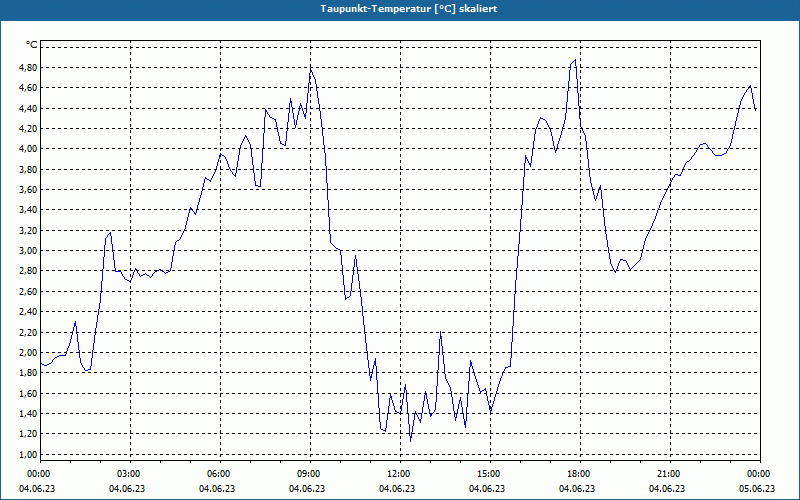The width and height of the screenshot is (800, 500).
Task: Click the °C unit label on y-axis
Action: (32, 45)
